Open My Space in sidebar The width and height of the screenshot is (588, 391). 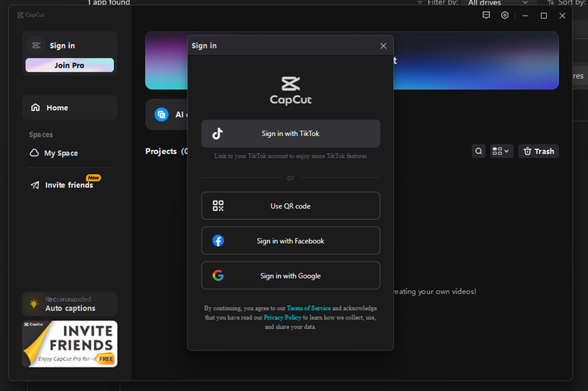point(60,153)
